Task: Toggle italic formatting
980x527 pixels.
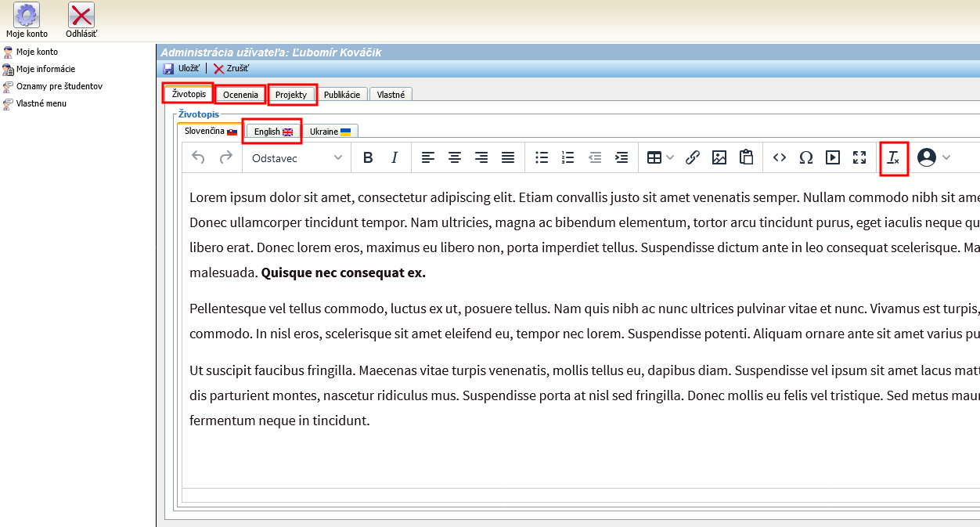Action: pyautogui.click(x=395, y=157)
